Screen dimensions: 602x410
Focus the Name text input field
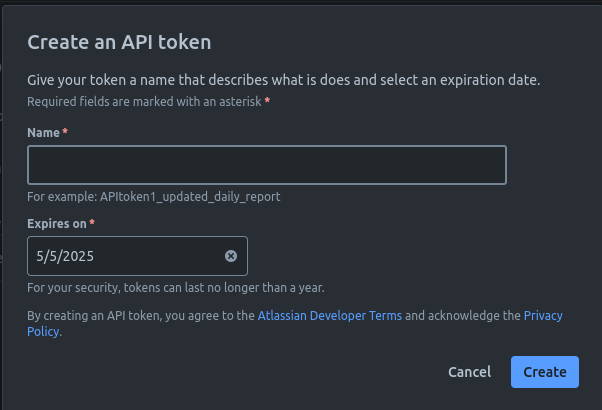(267, 165)
